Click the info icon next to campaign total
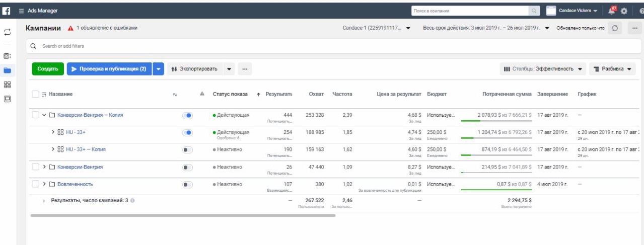The image size is (644, 245). click(x=132, y=200)
